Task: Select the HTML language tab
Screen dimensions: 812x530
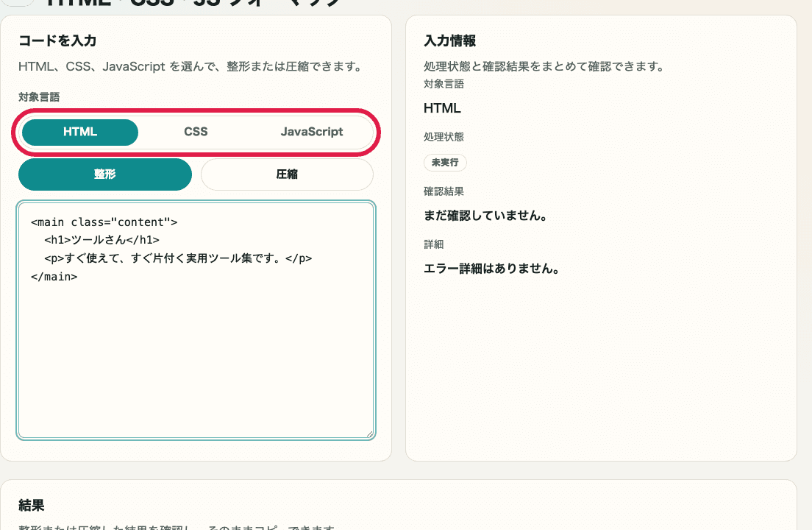Action: [x=80, y=132]
